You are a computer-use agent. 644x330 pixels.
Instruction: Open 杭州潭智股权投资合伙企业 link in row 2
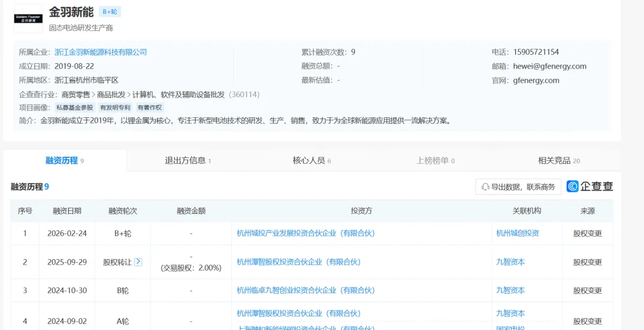pos(299,261)
